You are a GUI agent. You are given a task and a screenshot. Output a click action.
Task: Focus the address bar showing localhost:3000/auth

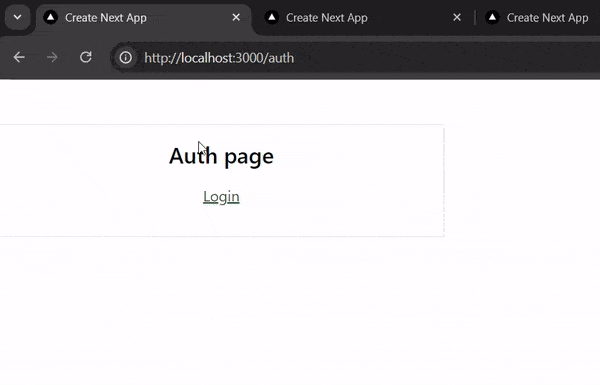pyautogui.click(x=356, y=58)
